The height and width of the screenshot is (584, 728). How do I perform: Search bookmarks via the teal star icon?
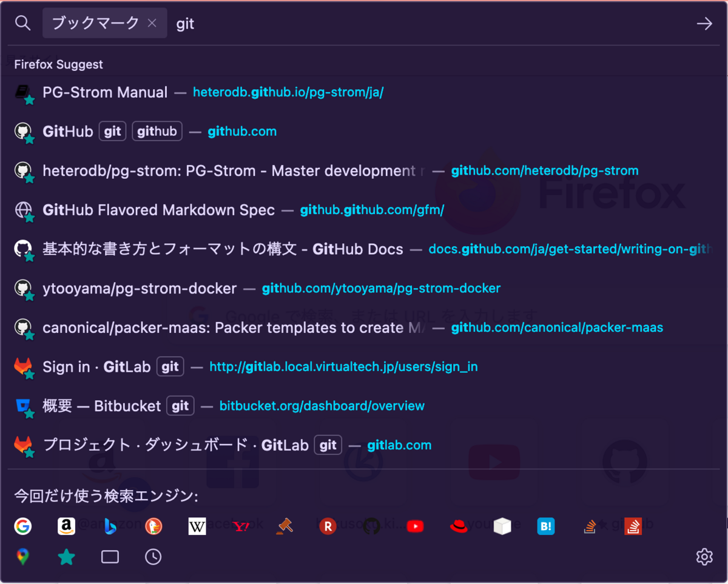(66, 557)
